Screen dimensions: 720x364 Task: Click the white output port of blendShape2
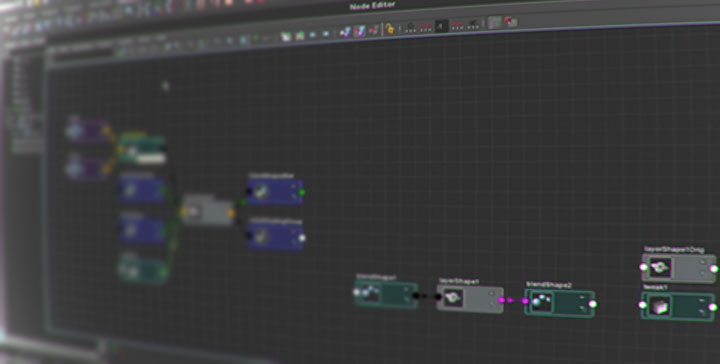click(x=593, y=304)
